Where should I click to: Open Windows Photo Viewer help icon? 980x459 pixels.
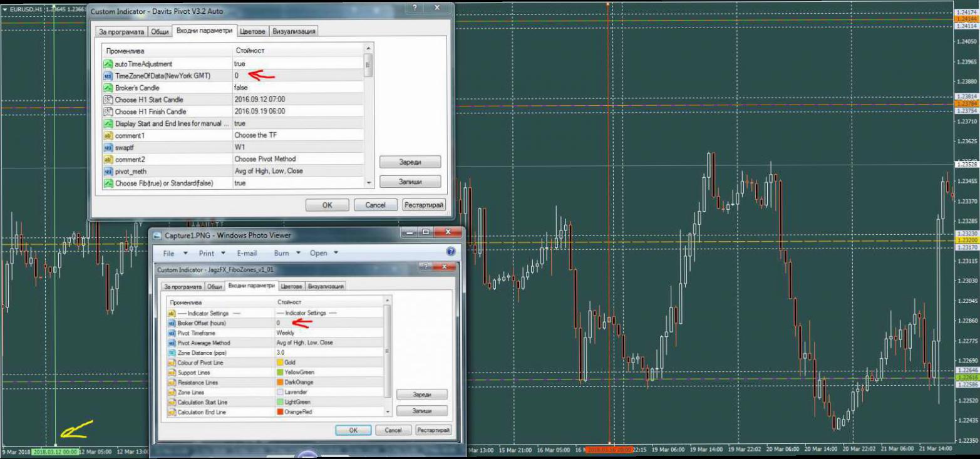(x=450, y=252)
